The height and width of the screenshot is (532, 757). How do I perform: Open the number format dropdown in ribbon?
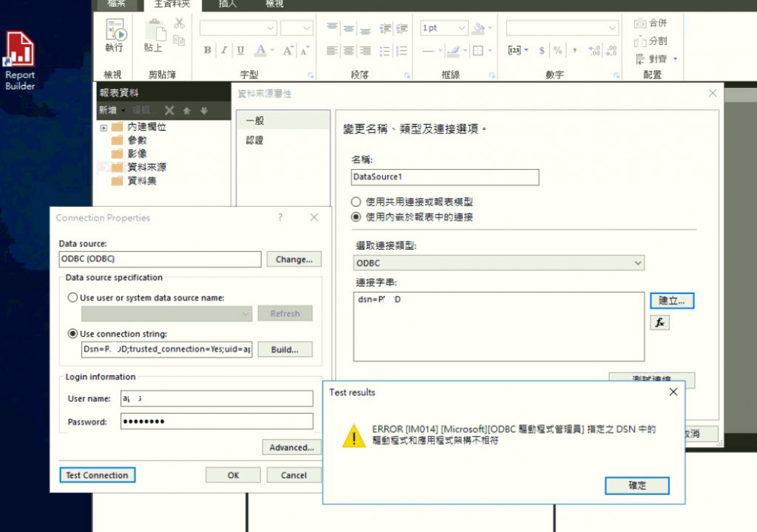coord(612,28)
